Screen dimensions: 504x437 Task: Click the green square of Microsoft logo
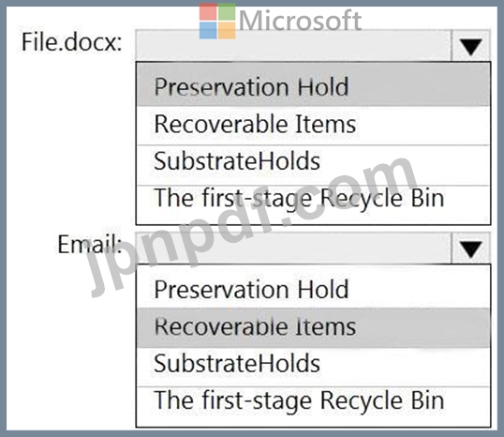pos(227,12)
